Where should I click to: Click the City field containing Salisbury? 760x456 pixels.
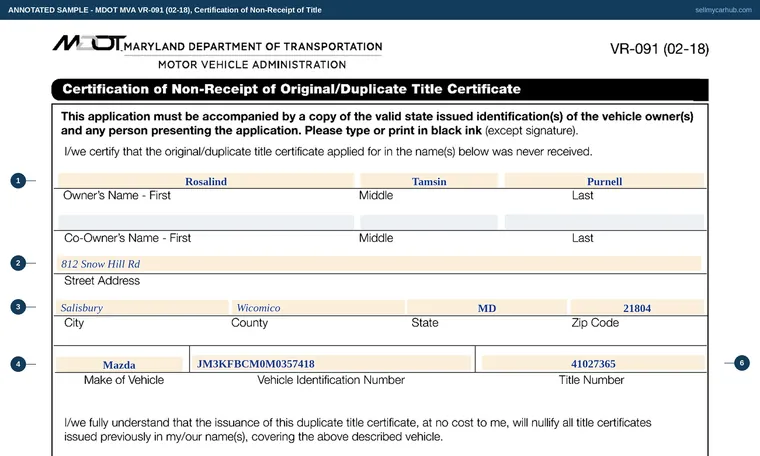tap(142, 307)
